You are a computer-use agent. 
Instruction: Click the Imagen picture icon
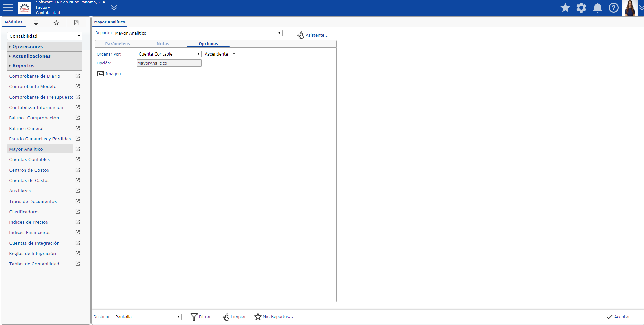tap(101, 74)
